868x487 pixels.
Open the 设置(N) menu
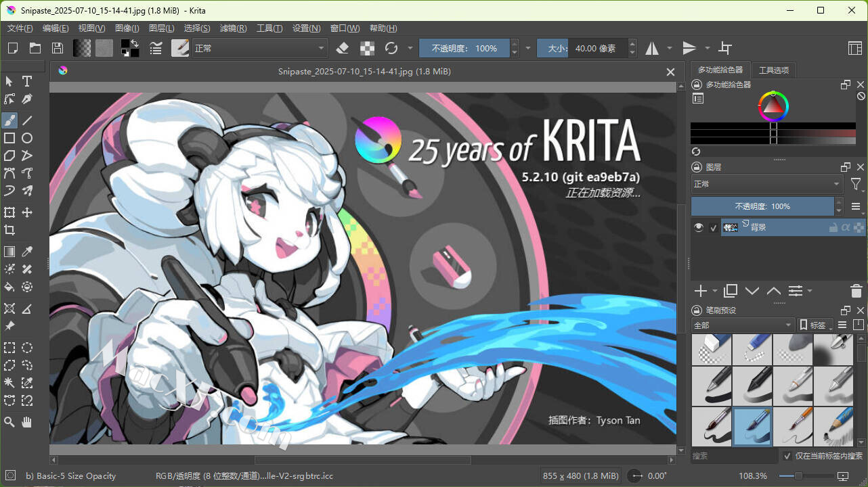point(306,28)
